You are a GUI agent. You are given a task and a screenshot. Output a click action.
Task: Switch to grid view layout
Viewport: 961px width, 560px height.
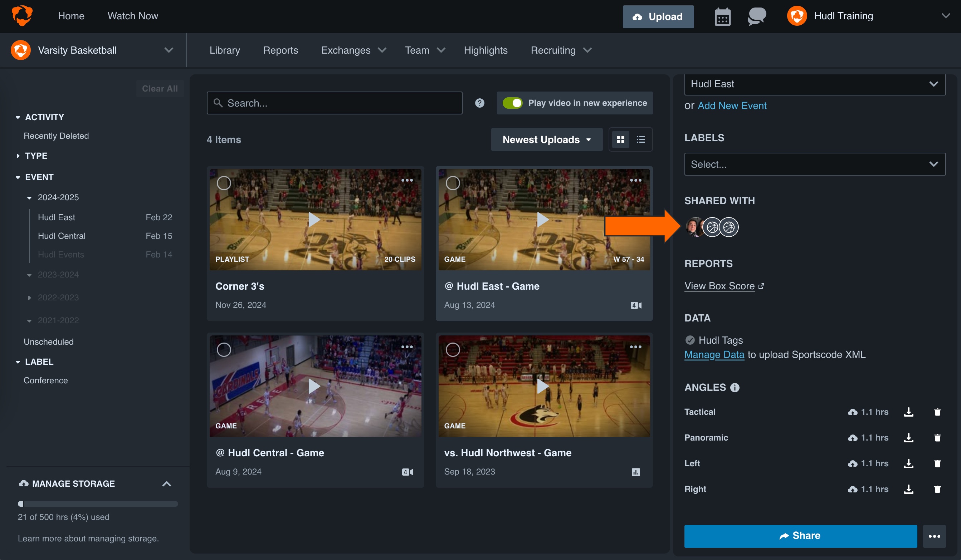[x=621, y=139]
